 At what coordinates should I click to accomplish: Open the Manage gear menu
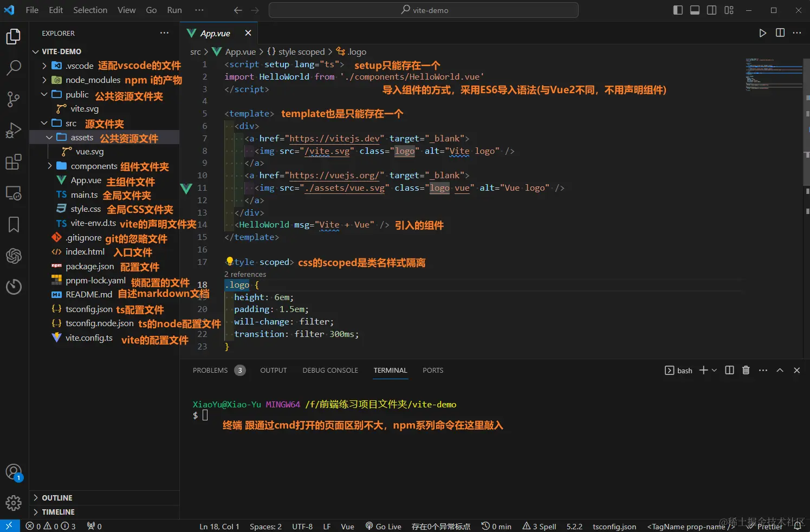click(x=14, y=503)
